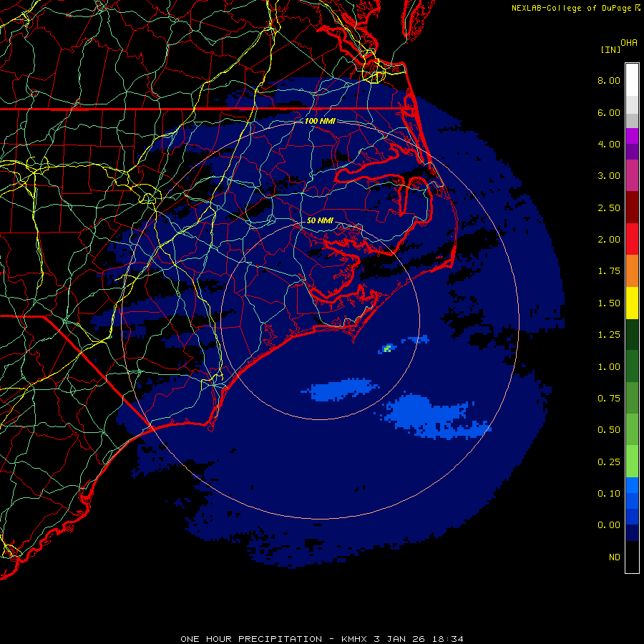This screenshot has height=644, width=644.
Task: Click the 2.50 legend value
Action: [x=609, y=208]
